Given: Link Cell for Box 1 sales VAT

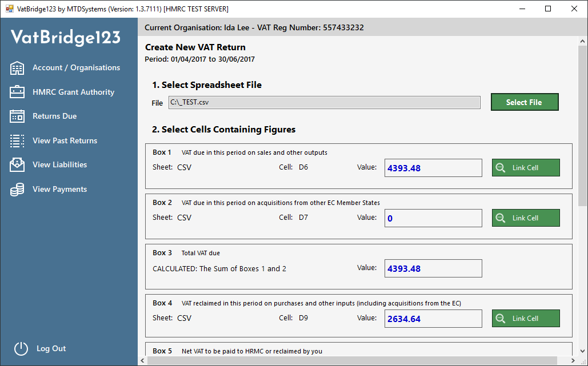Looking at the screenshot, I should (526, 167).
